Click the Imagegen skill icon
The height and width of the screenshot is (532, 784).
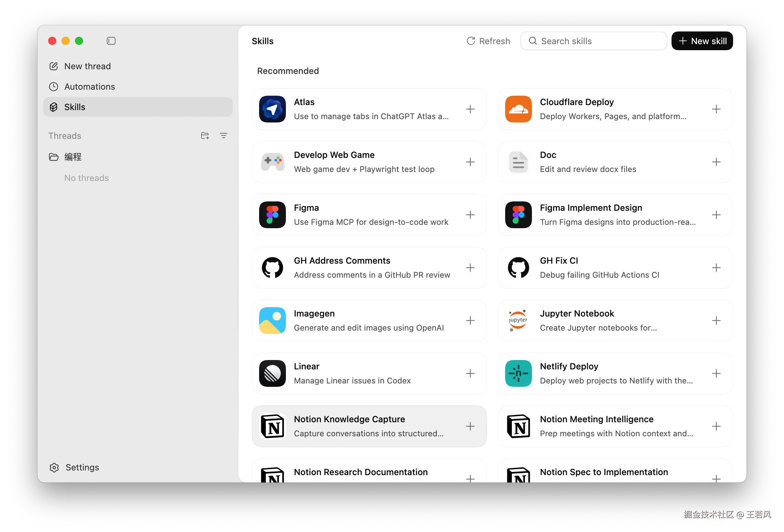(x=272, y=320)
